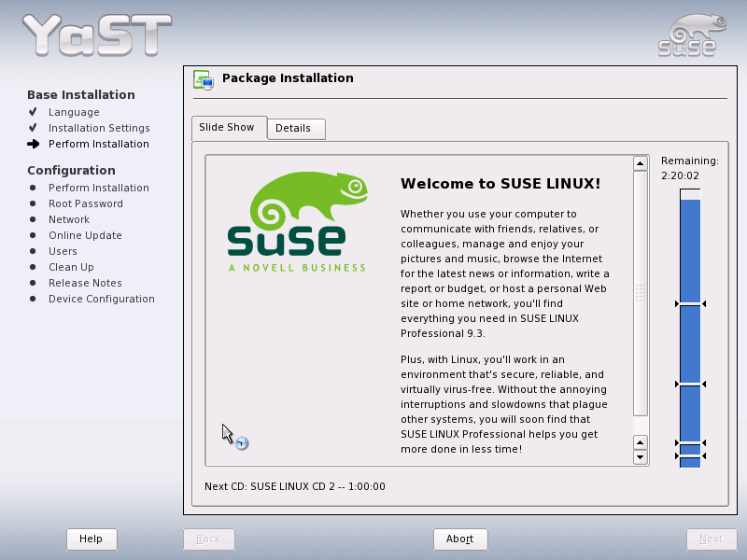This screenshot has height=560, width=747.
Task: Select the Root Password step
Action: [x=86, y=203]
